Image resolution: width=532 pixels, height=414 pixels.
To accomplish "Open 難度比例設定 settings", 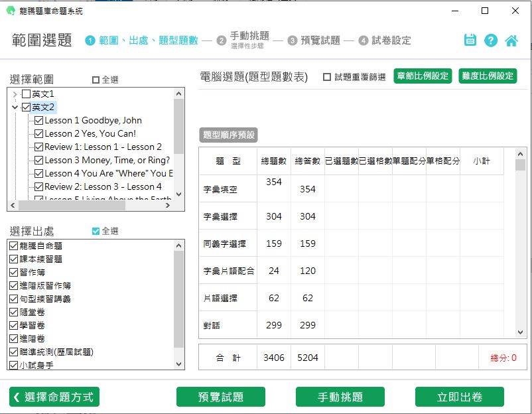I will pos(488,76).
